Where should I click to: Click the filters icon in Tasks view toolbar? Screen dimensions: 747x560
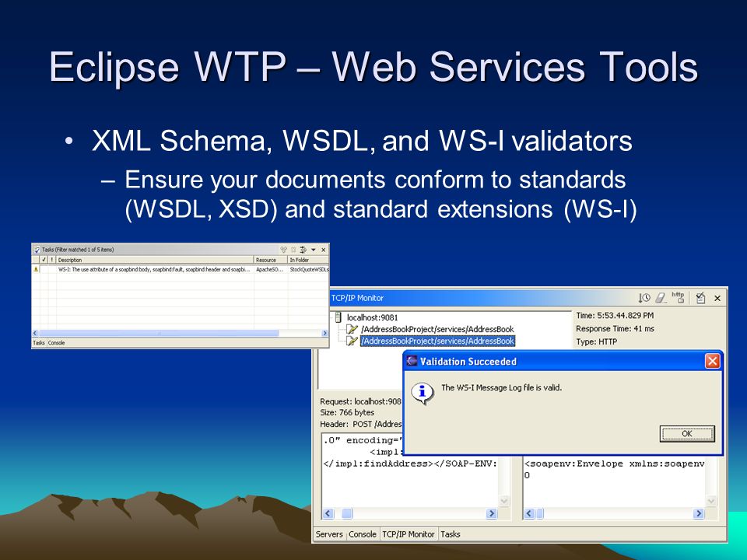(x=283, y=250)
